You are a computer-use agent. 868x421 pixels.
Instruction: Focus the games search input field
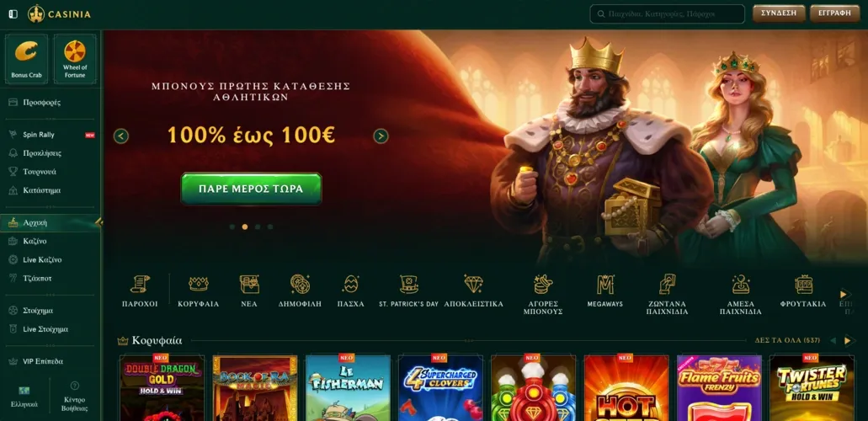(x=667, y=13)
